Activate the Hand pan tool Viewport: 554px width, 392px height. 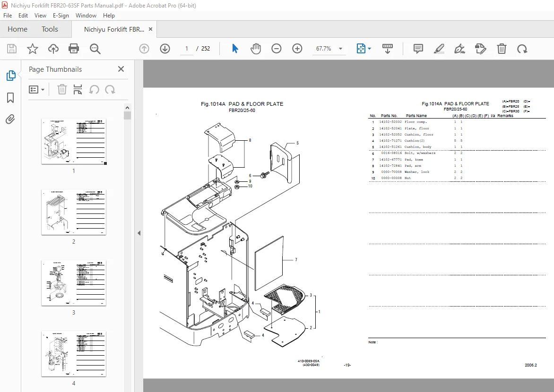[255, 49]
